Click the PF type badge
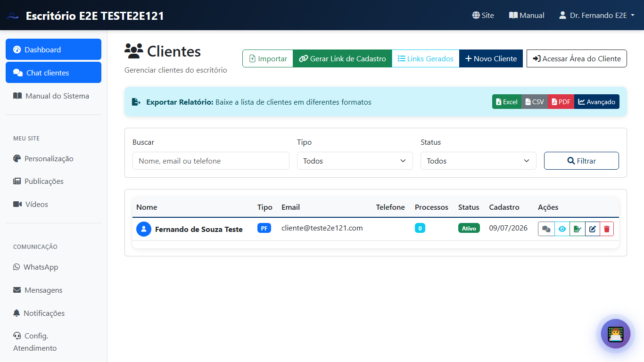 [264, 228]
